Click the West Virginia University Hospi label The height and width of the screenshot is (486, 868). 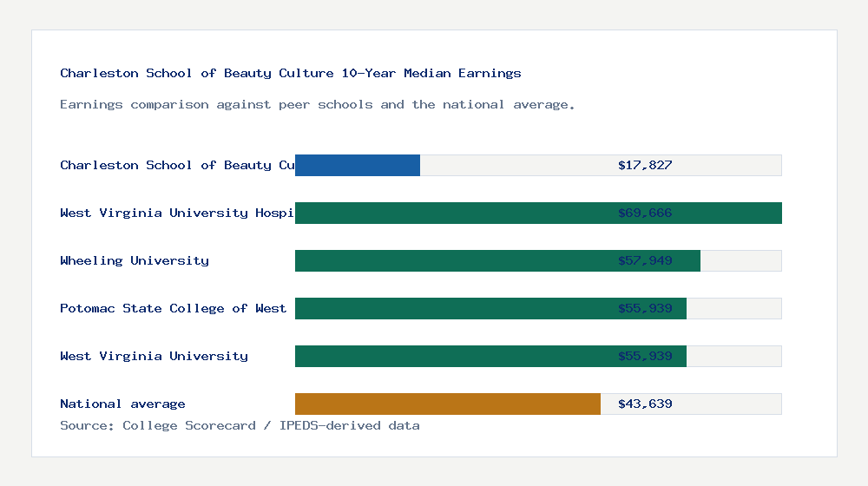(176, 213)
